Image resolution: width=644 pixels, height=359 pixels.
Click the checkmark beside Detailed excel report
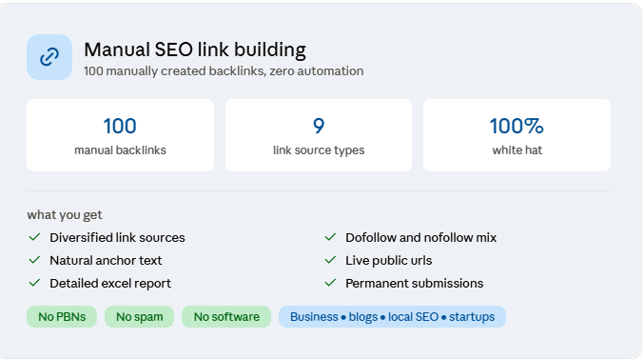click(x=34, y=283)
